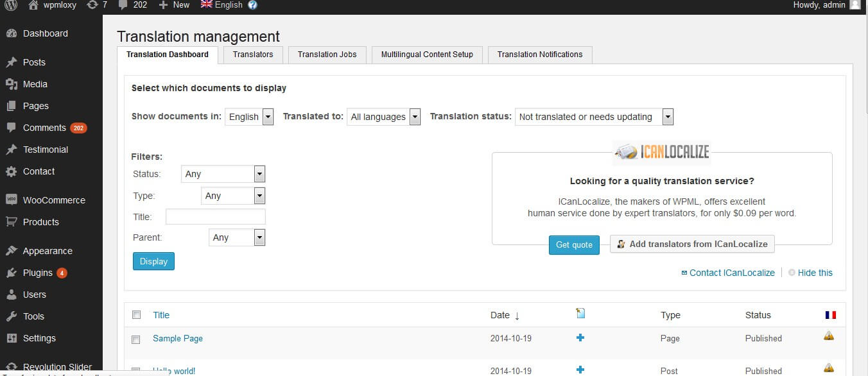
Task: Open the 202 comments in the admin bar
Action: coord(132,5)
